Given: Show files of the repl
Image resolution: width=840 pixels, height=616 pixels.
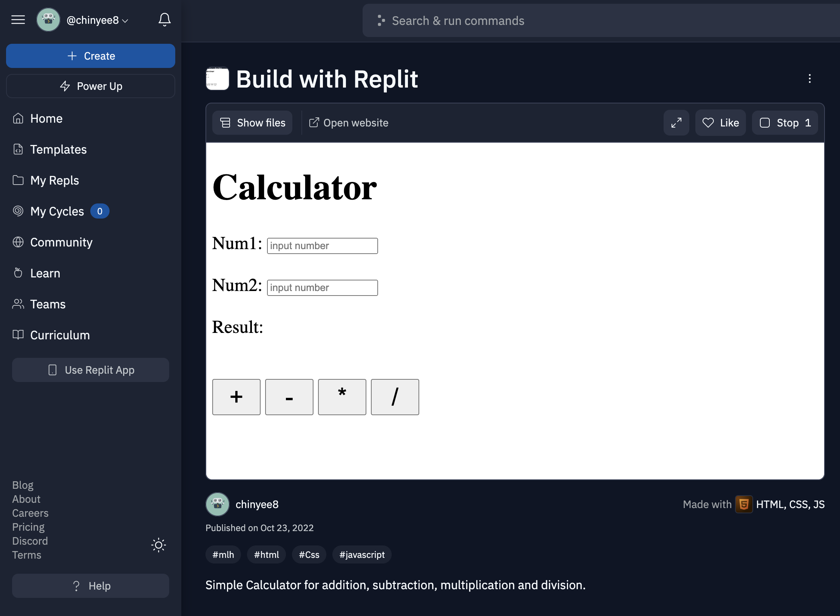Looking at the screenshot, I should (252, 123).
